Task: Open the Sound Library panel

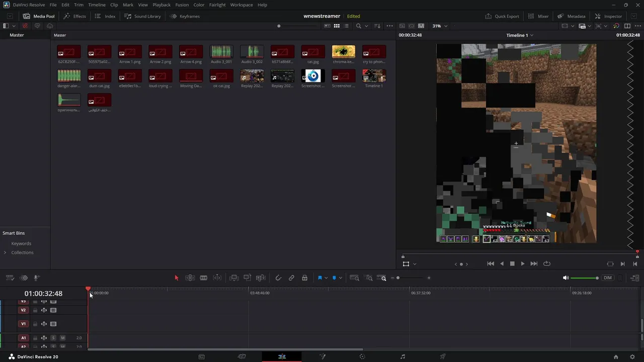Action: [142, 16]
